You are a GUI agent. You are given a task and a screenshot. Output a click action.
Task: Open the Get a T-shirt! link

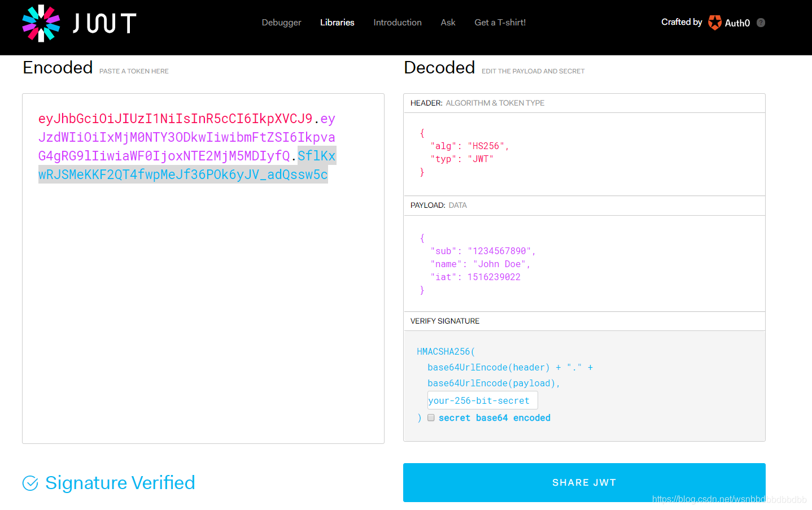click(x=500, y=23)
